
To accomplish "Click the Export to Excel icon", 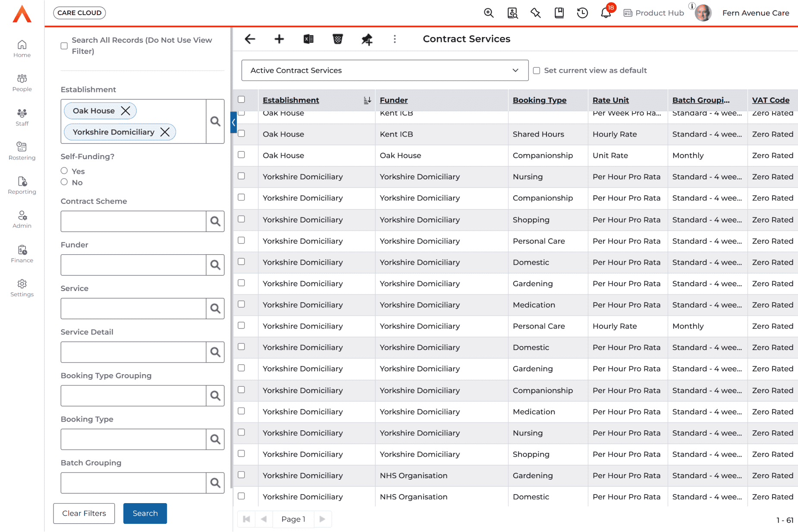I will (x=308, y=39).
